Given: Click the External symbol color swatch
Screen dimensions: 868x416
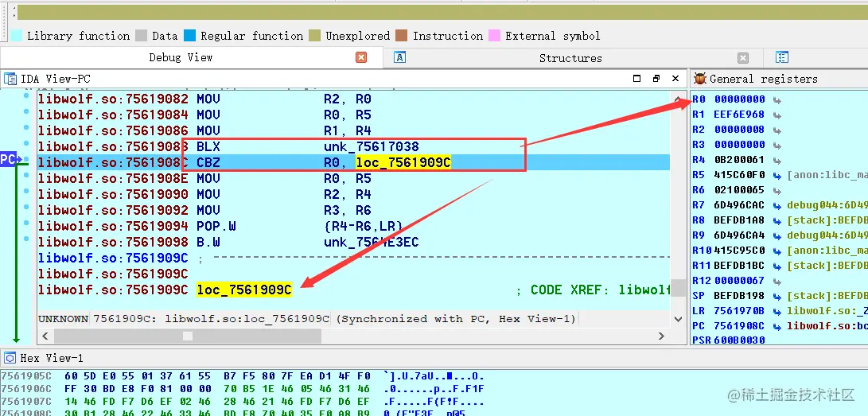Looking at the screenshot, I should click(x=495, y=36).
